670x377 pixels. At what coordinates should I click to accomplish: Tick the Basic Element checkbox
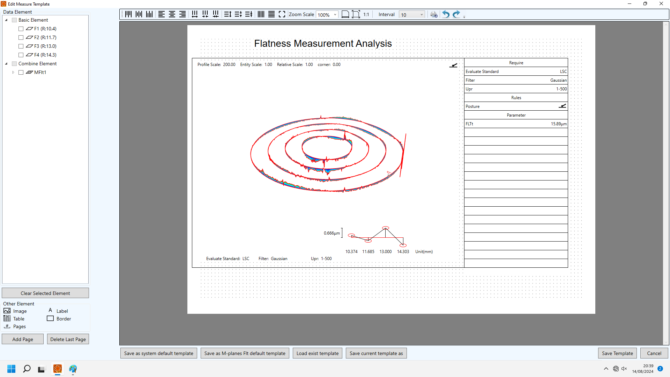click(x=14, y=20)
